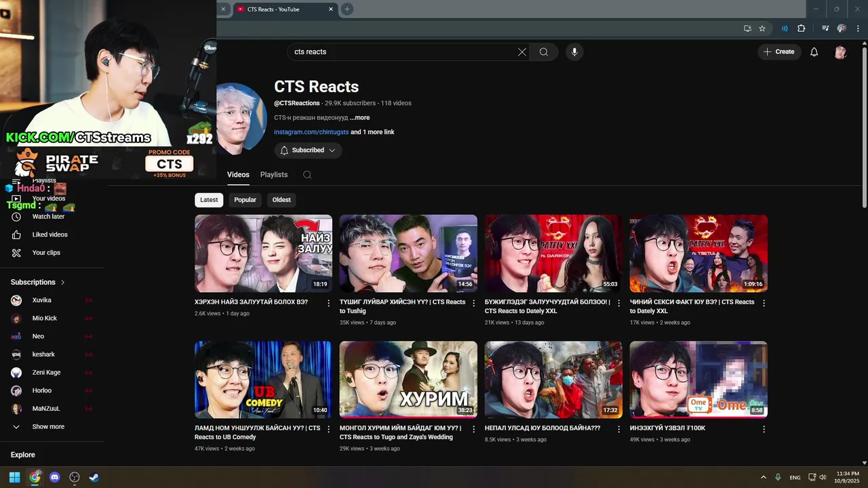Open Discord from taskbar
868x488 pixels.
click(54, 477)
